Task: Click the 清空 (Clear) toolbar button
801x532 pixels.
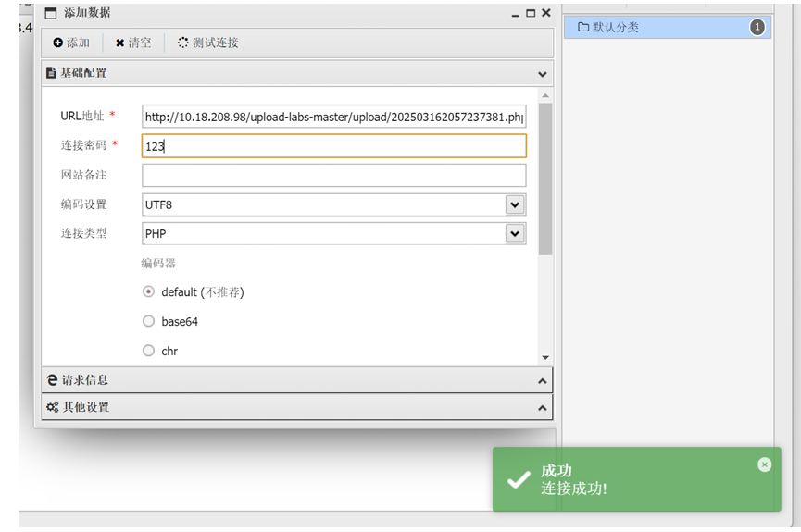Action: pyautogui.click(x=133, y=43)
